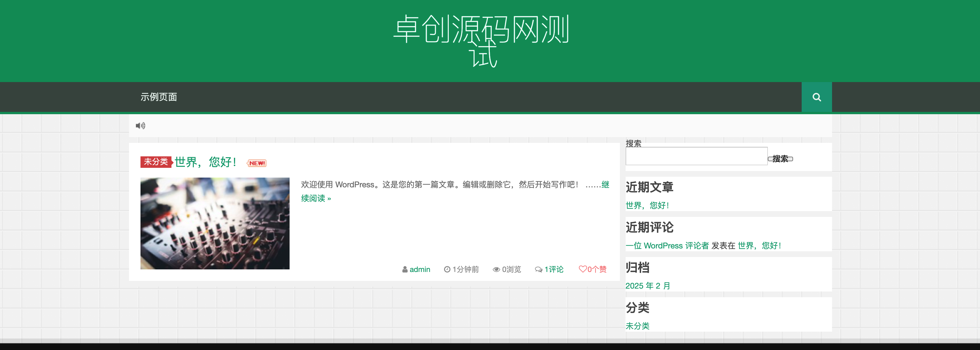Click the comment bubble icon
This screenshot has width=980, height=350.
tap(538, 270)
